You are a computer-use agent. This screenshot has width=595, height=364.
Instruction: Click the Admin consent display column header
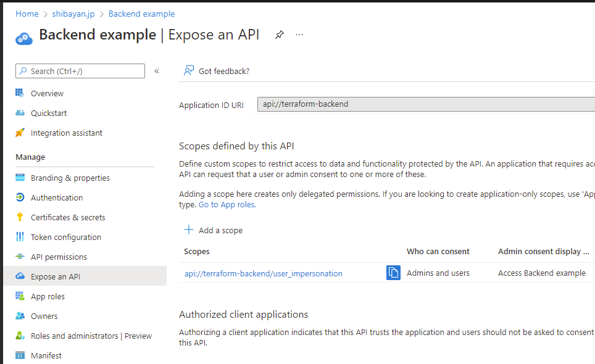[x=543, y=251]
